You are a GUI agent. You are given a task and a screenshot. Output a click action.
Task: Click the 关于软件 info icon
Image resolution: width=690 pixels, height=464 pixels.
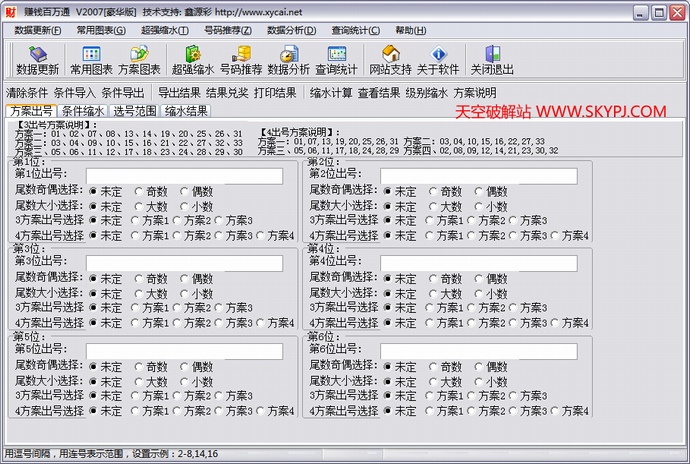437,59
